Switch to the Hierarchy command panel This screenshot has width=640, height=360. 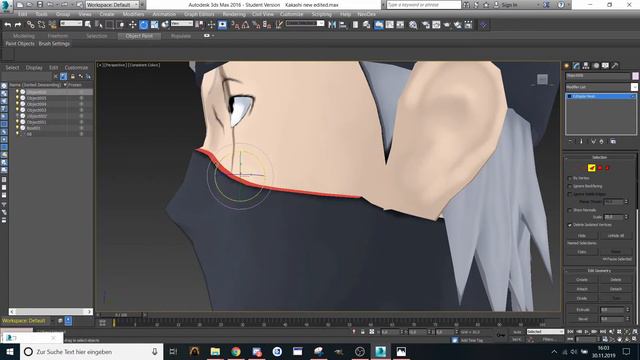586,66
